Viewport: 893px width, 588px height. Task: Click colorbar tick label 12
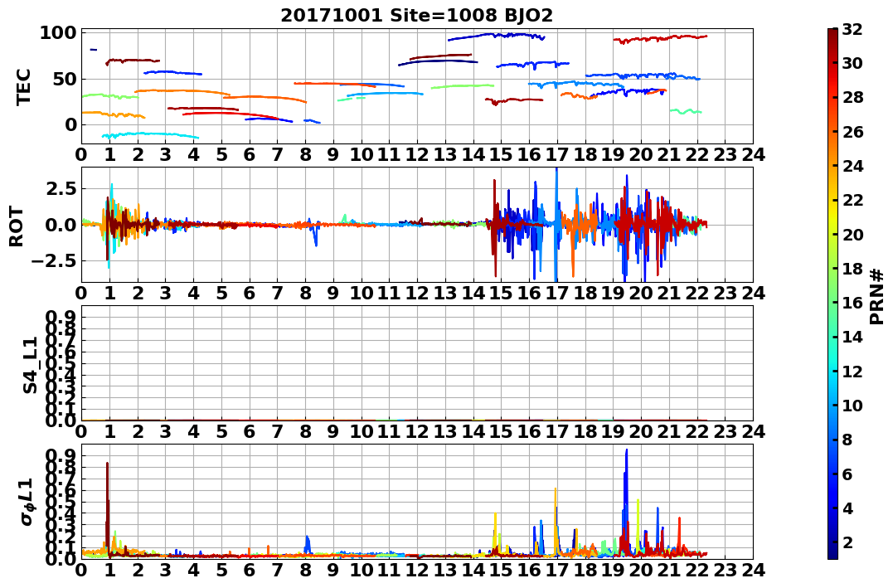(x=852, y=371)
